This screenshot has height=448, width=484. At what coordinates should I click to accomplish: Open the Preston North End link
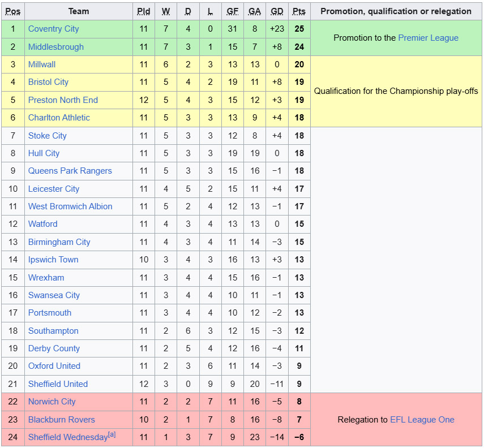[x=63, y=100]
